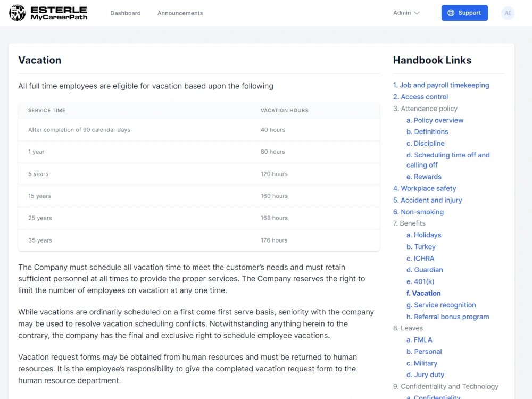
Task: Open the FMLA leaves link
Action: pyautogui.click(x=419, y=339)
